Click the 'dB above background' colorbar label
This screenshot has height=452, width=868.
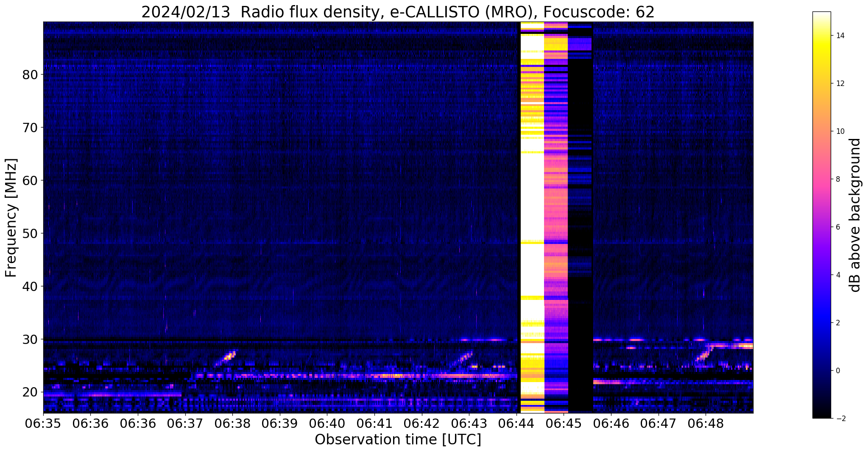pos(855,215)
